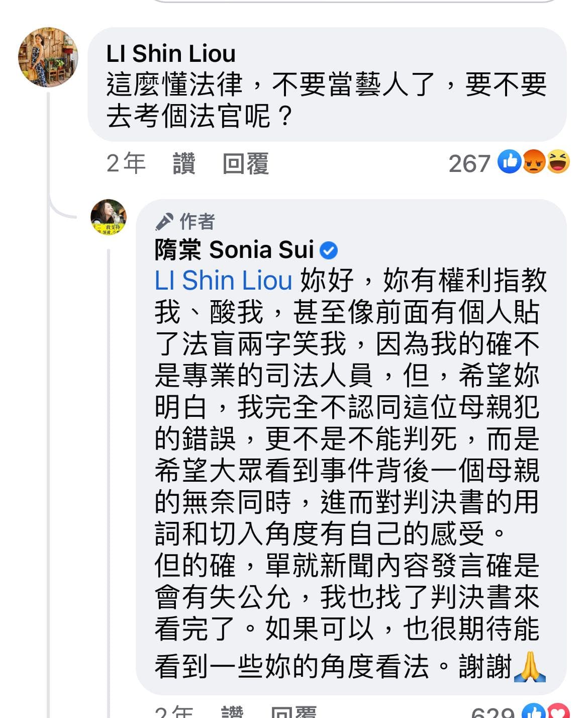Open Sonia Sui's profile picture
Screen dimensions: 588x718
click(x=108, y=217)
